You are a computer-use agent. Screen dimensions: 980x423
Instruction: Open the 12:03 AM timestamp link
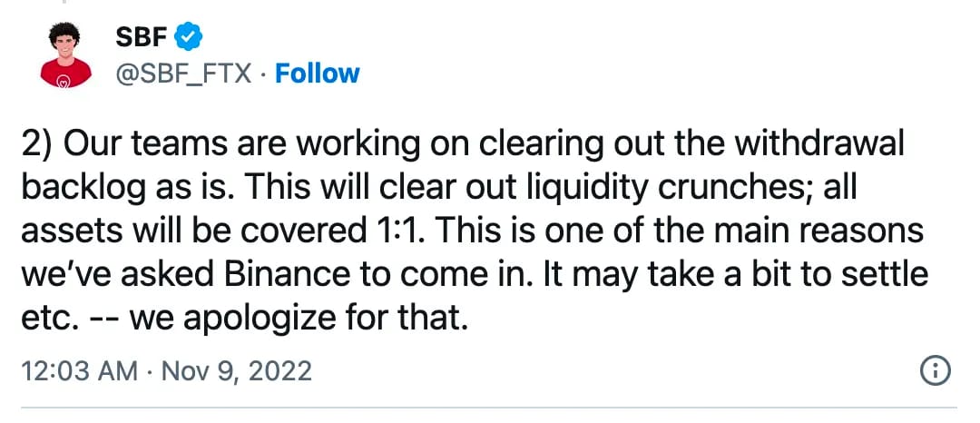(79, 371)
